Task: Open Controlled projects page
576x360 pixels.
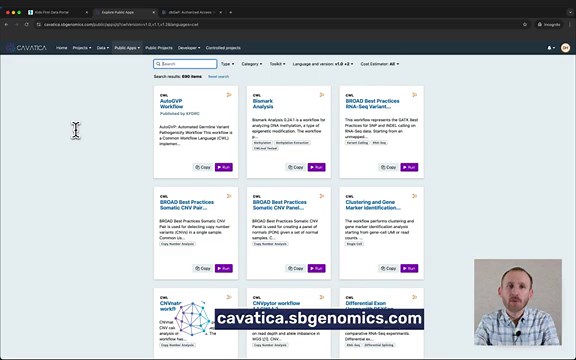Action: pos(223,48)
